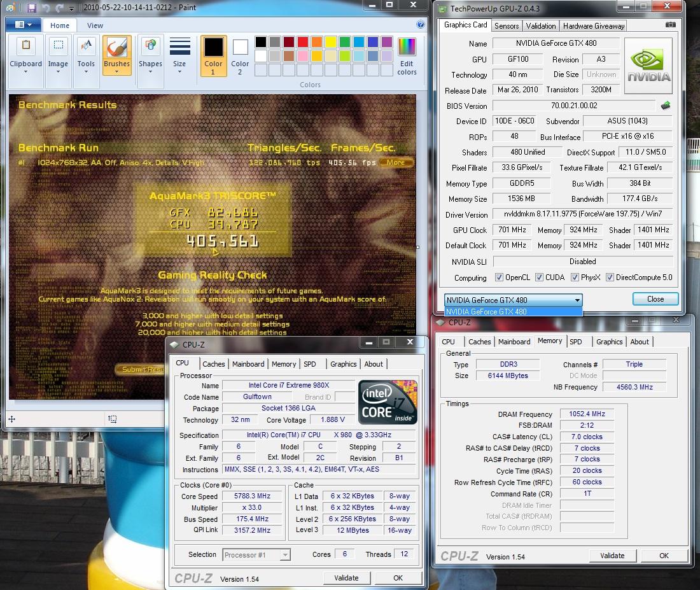Screen dimensions: 700x590
Task: Open the Paint help icon
Action: 420,25
